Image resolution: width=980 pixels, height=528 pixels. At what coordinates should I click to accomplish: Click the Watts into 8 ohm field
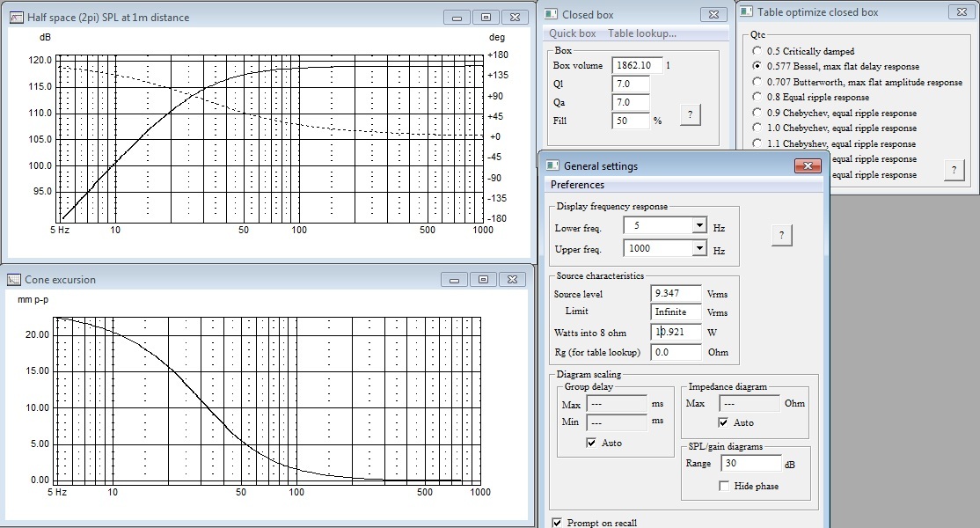pos(676,332)
